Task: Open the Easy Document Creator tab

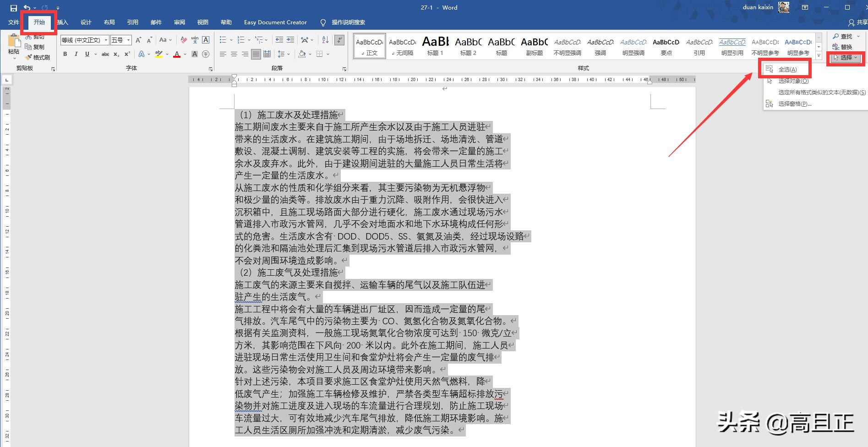Action: point(275,22)
